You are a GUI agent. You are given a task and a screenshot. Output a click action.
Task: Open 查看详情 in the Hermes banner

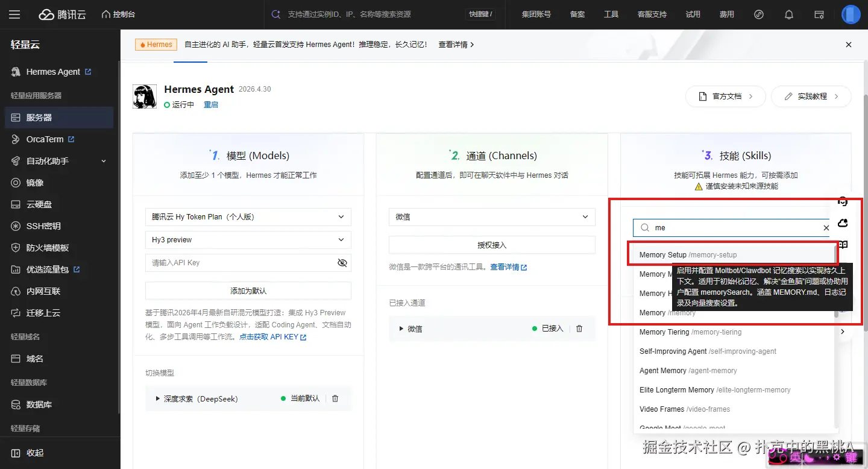point(456,45)
